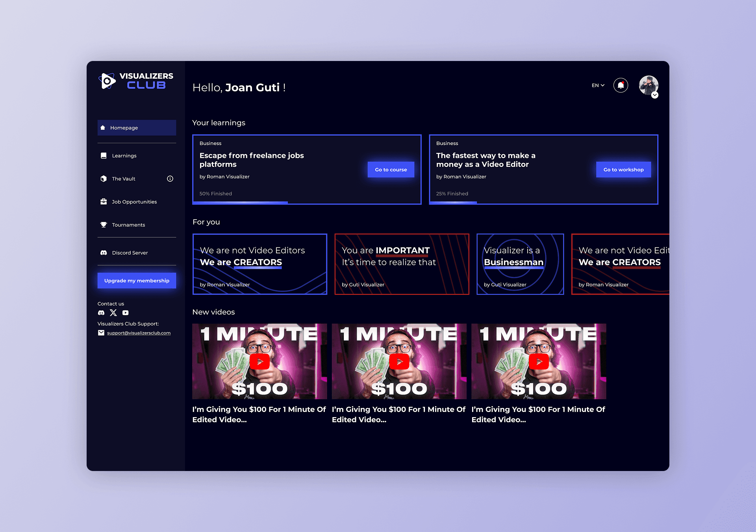Go to Job Opportunities section
The height and width of the screenshot is (532, 756).
134,202
